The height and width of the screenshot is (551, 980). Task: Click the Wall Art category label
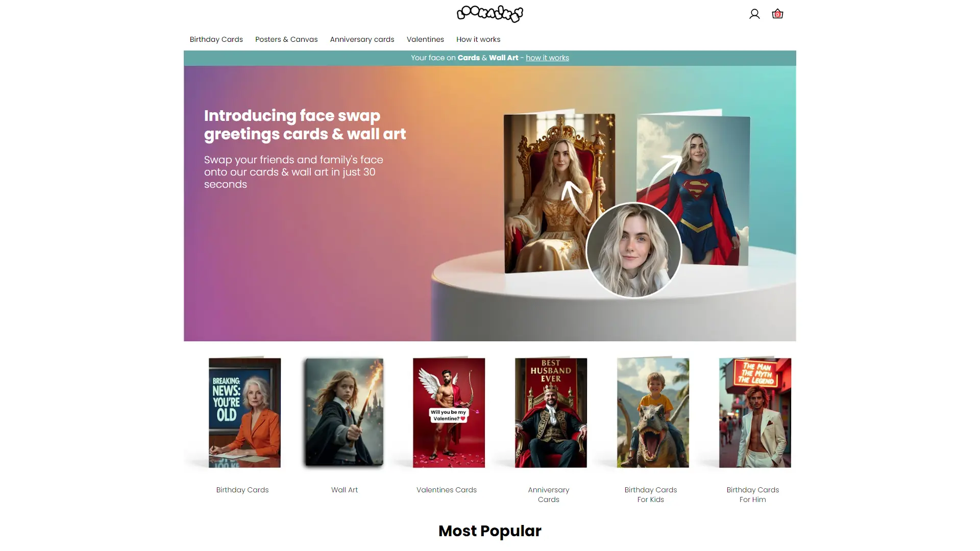click(x=345, y=490)
